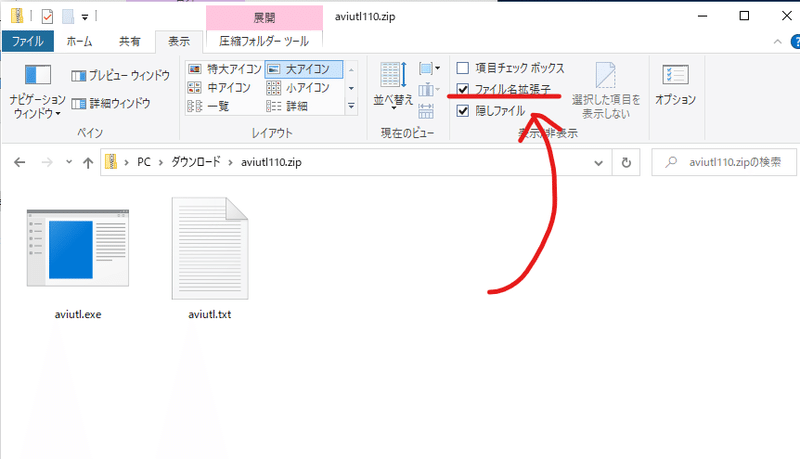Select the aviutl.exe file thumbnail
This screenshot has height=459, width=800.
[x=78, y=248]
